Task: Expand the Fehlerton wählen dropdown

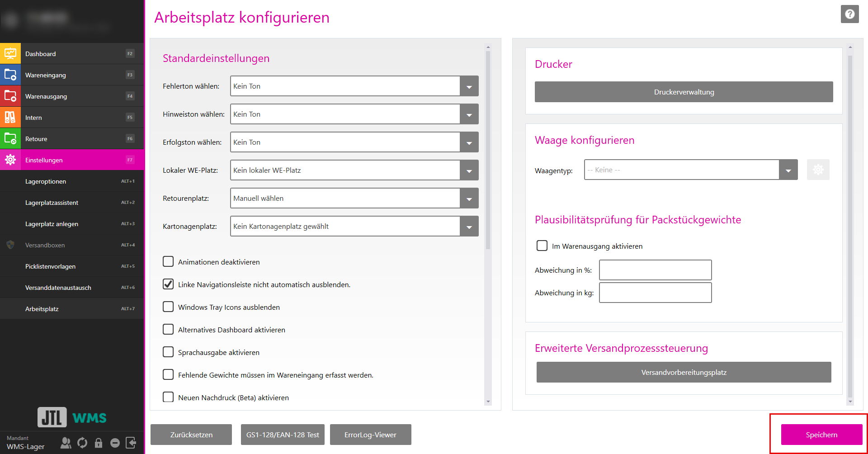Action: 469,86
